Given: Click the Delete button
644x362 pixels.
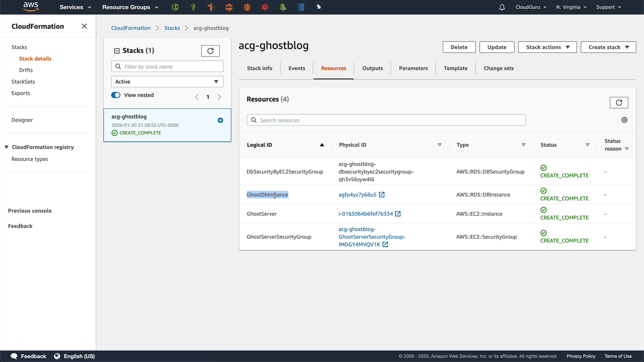Looking at the screenshot, I should pyautogui.click(x=459, y=47).
